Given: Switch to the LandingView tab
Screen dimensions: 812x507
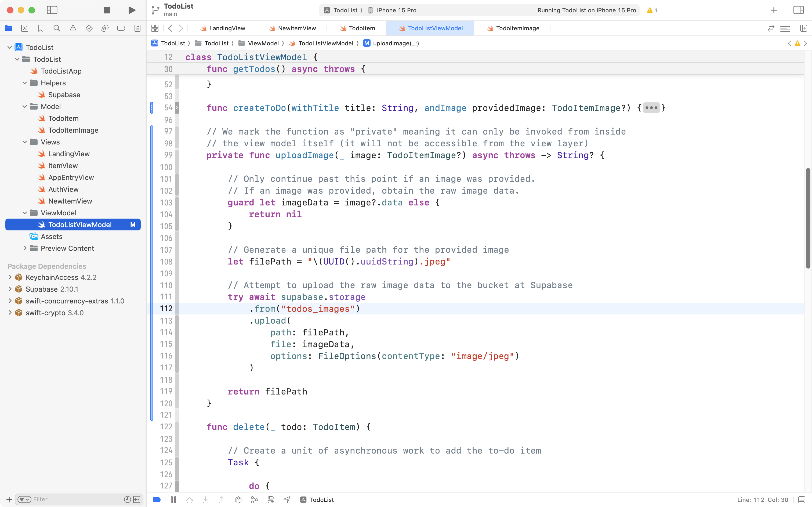Looking at the screenshot, I should pos(226,28).
